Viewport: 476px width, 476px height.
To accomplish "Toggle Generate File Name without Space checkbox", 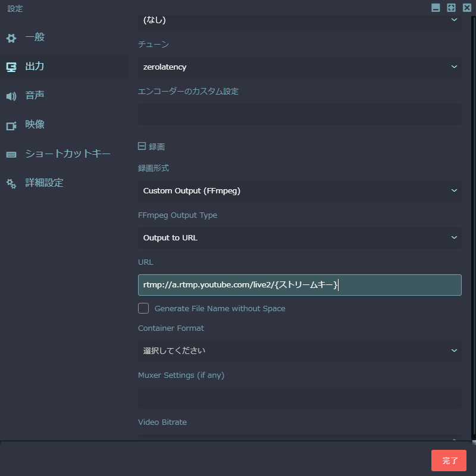I will (143, 308).
